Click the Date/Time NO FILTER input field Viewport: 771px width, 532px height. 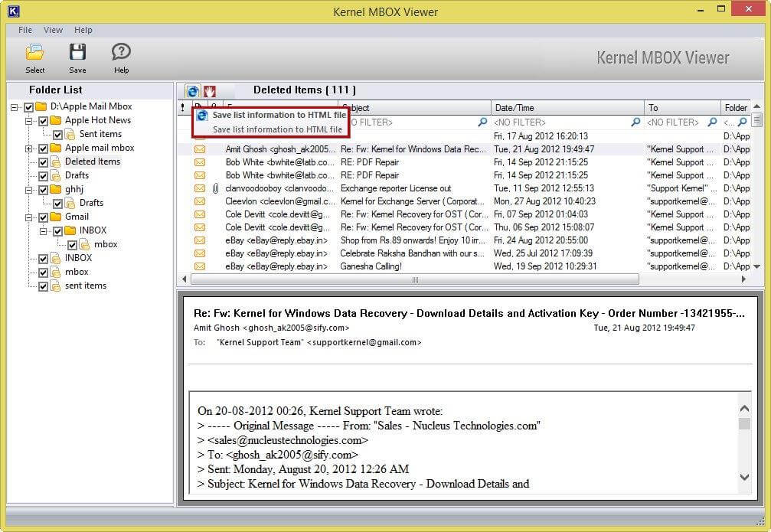pyautogui.click(x=561, y=122)
